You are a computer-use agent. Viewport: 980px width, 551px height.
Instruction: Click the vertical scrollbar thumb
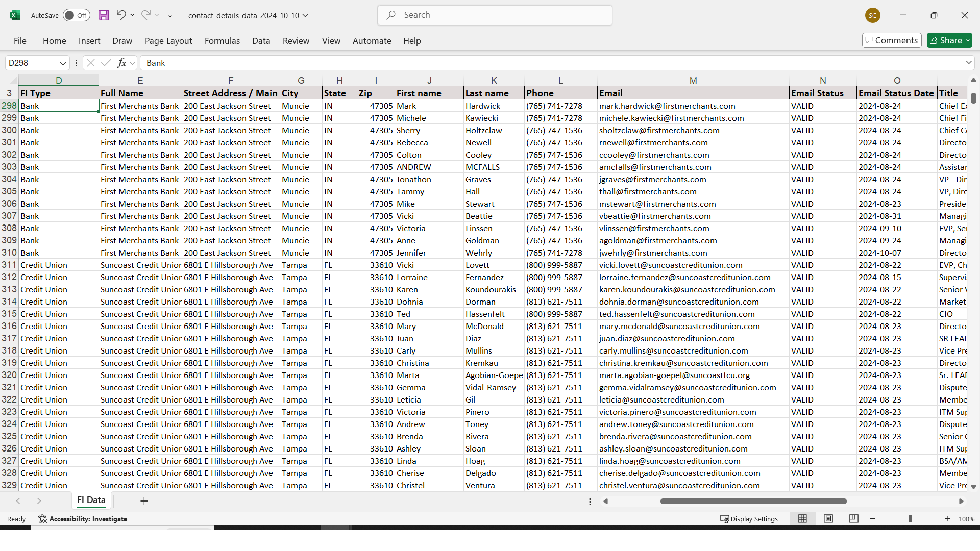(973, 98)
